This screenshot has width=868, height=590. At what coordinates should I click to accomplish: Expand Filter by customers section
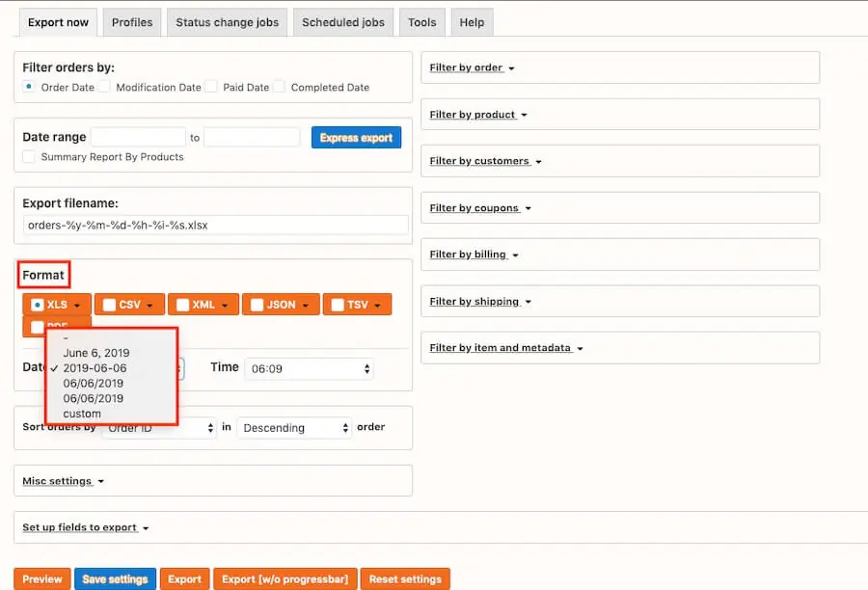pos(485,161)
